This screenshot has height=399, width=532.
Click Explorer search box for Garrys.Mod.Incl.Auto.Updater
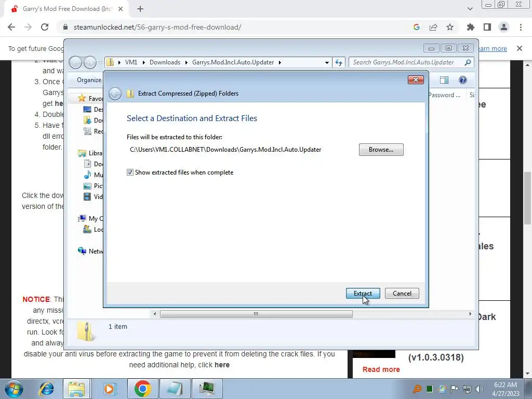406,62
